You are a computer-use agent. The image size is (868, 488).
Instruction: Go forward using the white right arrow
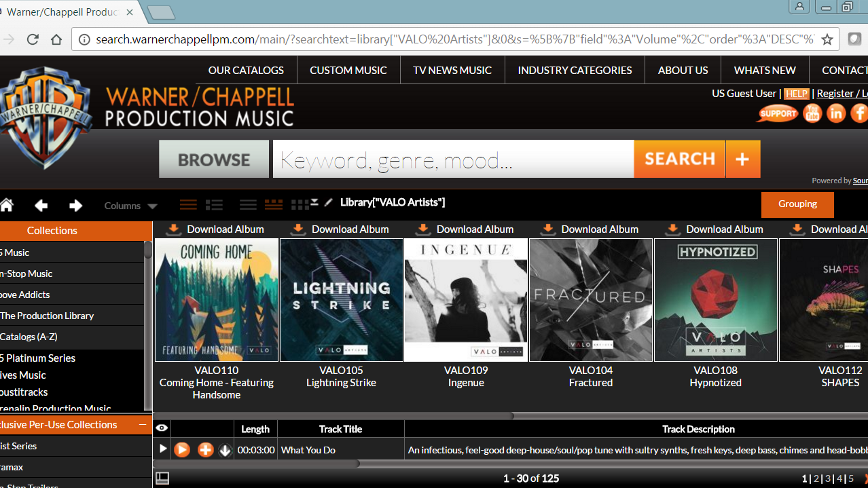coord(75,205)
